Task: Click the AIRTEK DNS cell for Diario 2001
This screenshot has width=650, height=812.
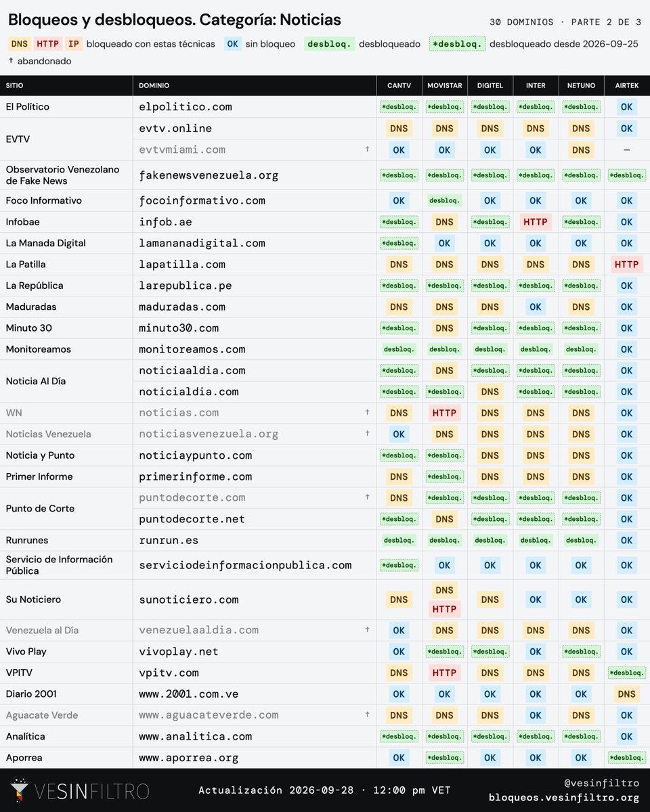Action: point(627,694)
